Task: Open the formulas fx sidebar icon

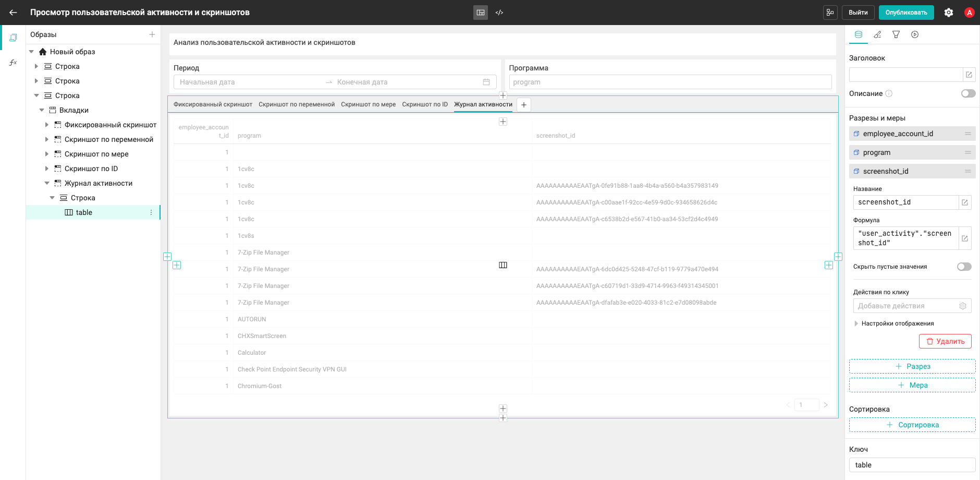Action: [x=13, y=63]
